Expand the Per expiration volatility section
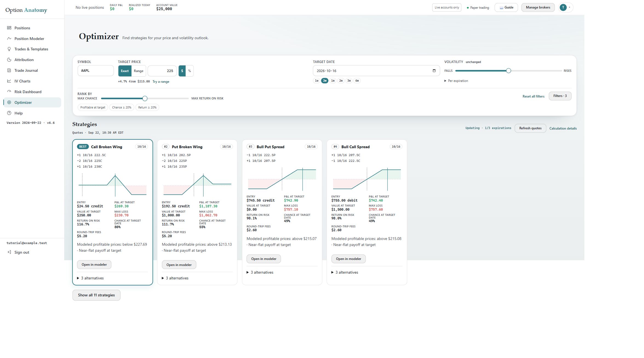 click(x=456, y=81)
